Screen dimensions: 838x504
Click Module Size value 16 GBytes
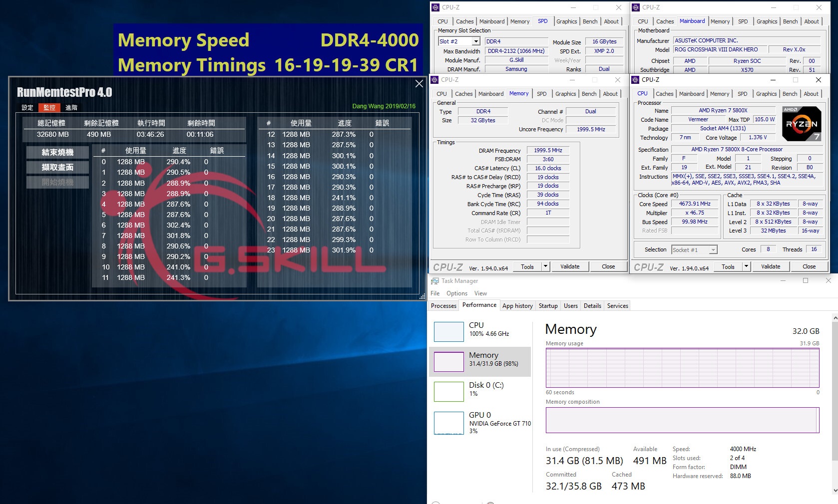pos(604,41)
